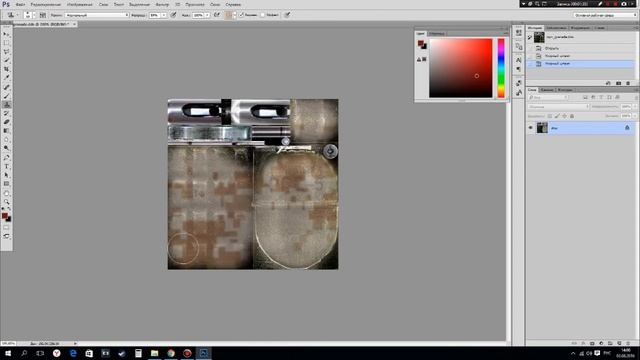Click the background layer thumbnail
Viewport: 640px width, 360px height.
pyautogui.click(x=542, y=128)
